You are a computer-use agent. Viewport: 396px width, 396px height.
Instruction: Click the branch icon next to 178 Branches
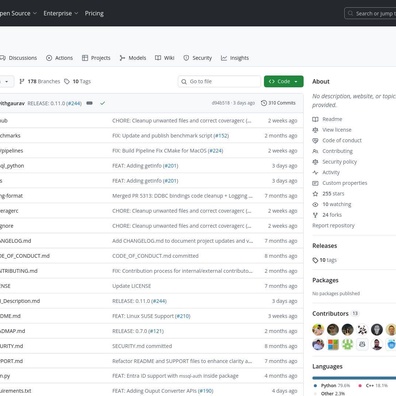(22, 81)
